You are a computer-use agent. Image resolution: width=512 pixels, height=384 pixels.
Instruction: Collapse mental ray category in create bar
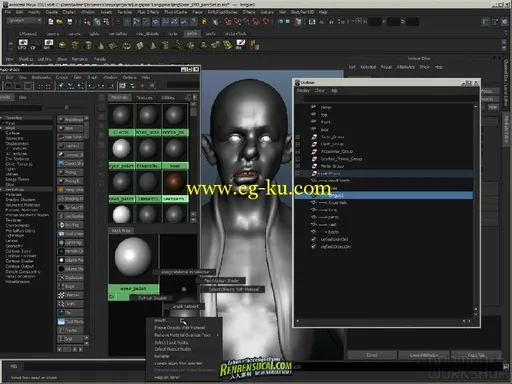[2, 189]
